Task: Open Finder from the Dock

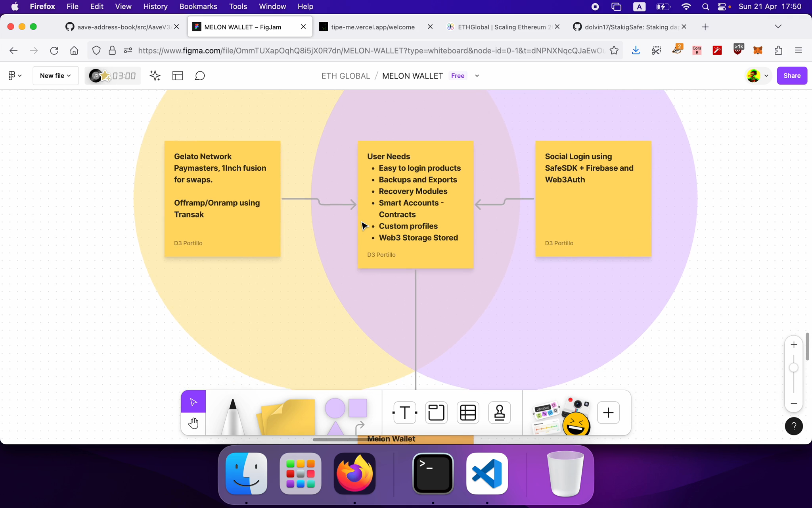Action: pyautogui.click(x=246, y=473)
